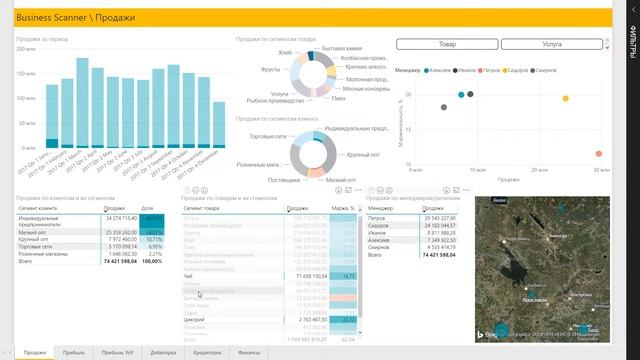This screenshot has width=640, height=360.
Task: Toggle Алексеев in the scatter legend
Action: pyautogui.click(x=437, y=70)
